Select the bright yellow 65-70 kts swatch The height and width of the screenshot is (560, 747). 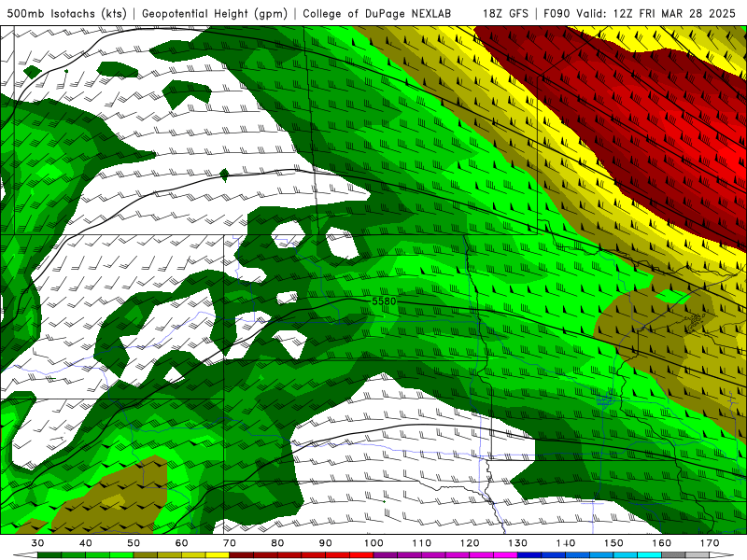(218, 555)
